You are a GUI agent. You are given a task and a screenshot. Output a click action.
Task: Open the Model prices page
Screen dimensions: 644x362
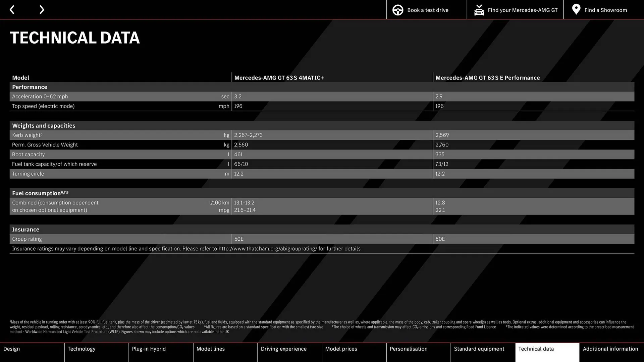pyautogui.click(x=341, y=349)
